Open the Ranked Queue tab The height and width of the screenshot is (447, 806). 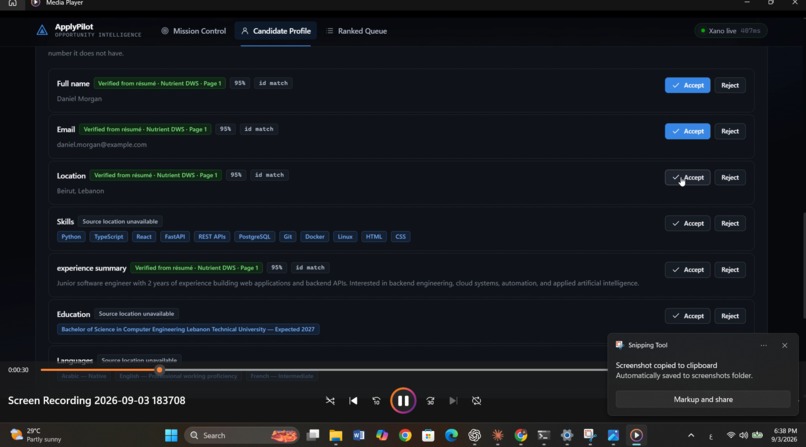tap(356, 31)
